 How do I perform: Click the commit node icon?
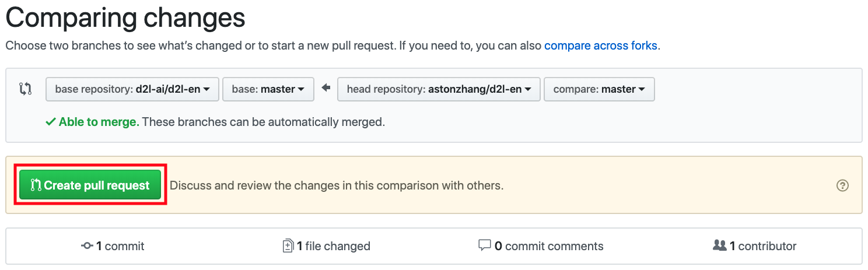[87, 246]
